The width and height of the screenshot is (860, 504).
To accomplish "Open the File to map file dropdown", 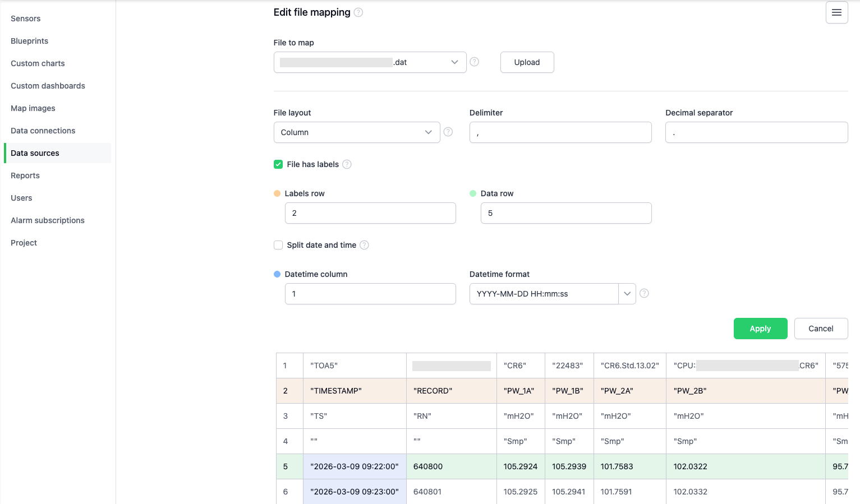I will coord(454,62).
